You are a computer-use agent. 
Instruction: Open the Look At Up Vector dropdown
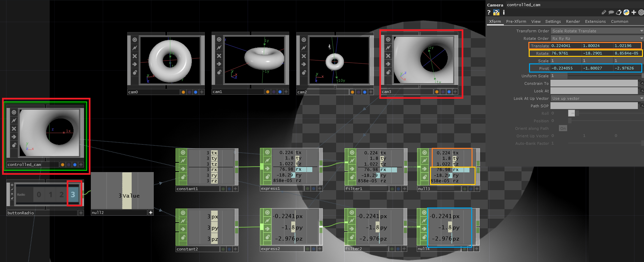(x=597, y=98)
